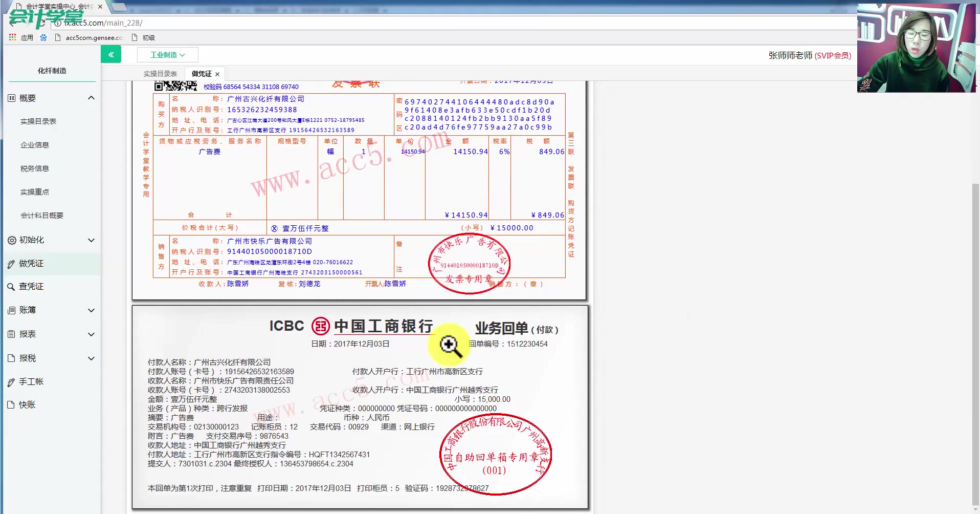This screenshot has height=514, width=980.
Task: Expand the 报税 section chevron
Action: pos(91,358)
